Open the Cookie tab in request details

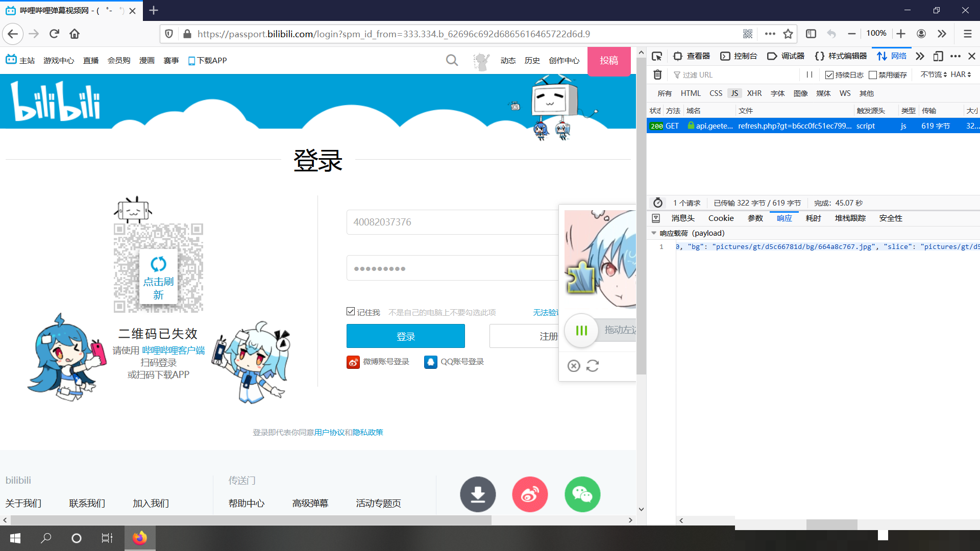coord(721,218)
